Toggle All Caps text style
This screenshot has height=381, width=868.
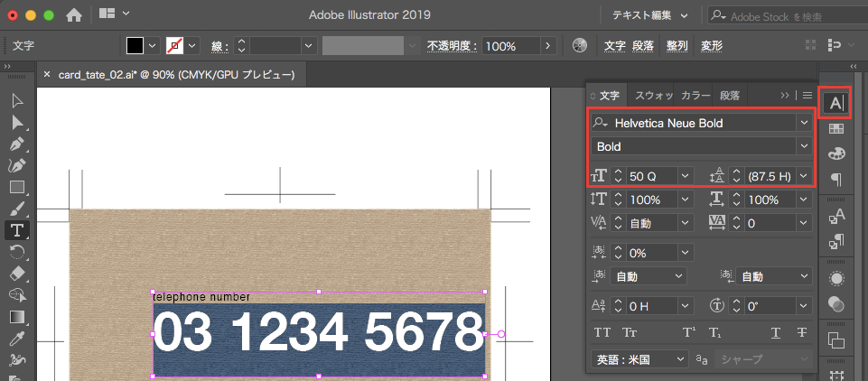tap(601, 332)
